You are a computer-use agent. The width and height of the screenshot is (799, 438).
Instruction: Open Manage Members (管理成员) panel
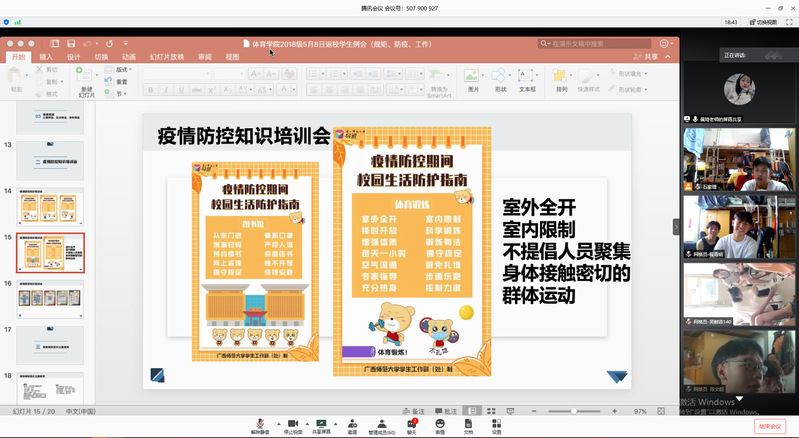click(x=382, y=424)
